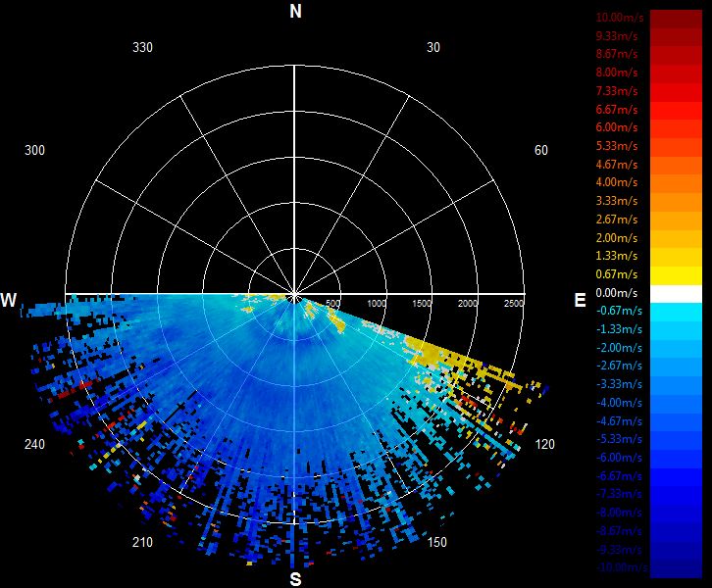Click the 210 degree azimuth label
The width and height of the screenshot is (712, 588).
click(142, 542)
